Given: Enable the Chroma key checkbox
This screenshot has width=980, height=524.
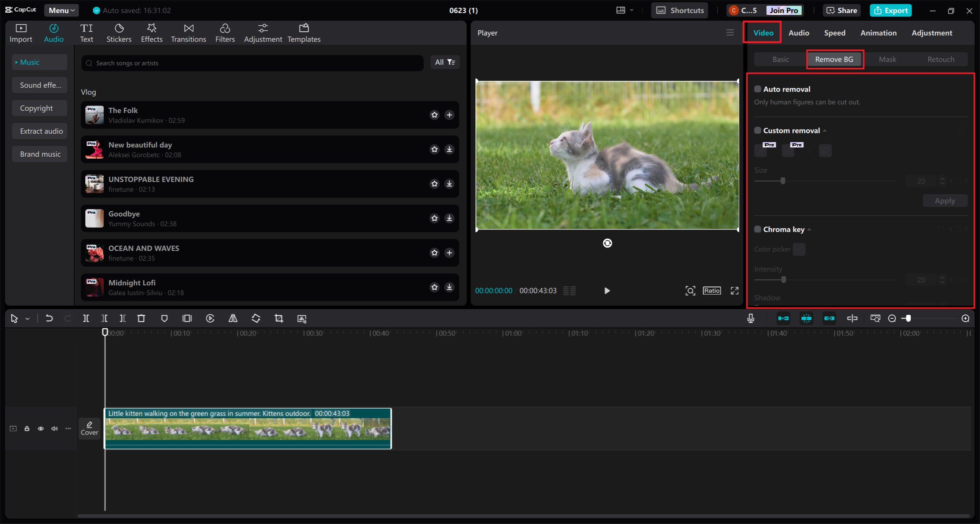Looking at the screenshot, I should [758, 229].
